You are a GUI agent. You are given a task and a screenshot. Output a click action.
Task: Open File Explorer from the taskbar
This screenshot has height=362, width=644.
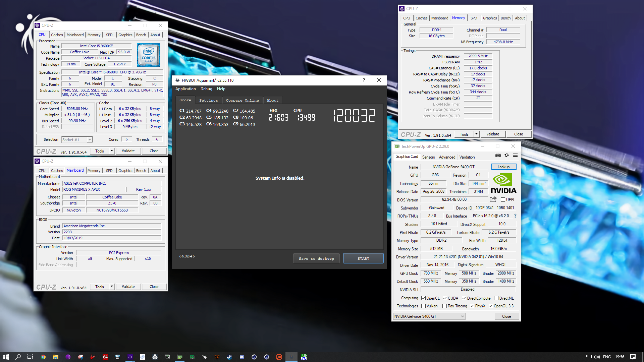coord(56,357)
